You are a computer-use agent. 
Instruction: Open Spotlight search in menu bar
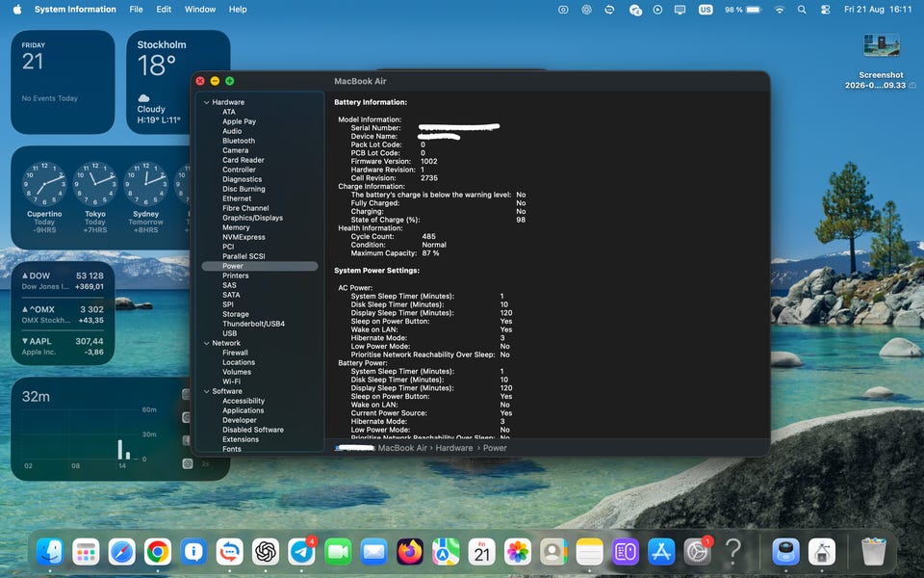802,10
